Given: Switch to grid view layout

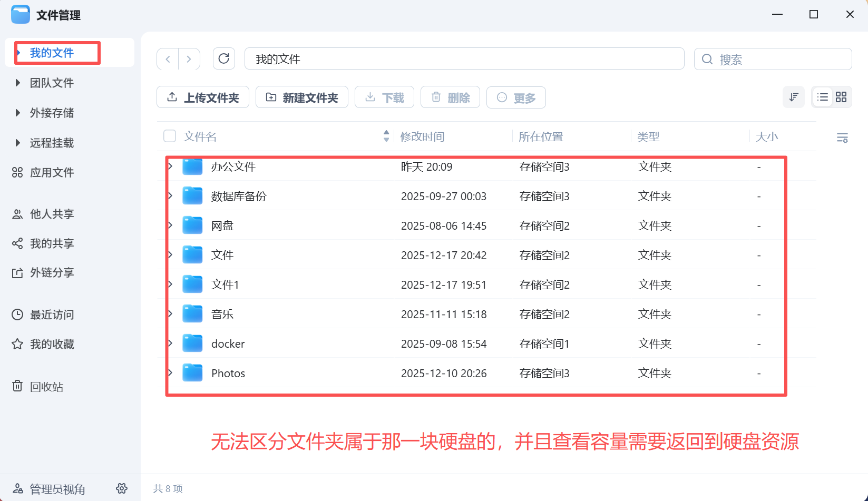Looking at the screenshot, I should pyautogui.click(x=841, y=97).
